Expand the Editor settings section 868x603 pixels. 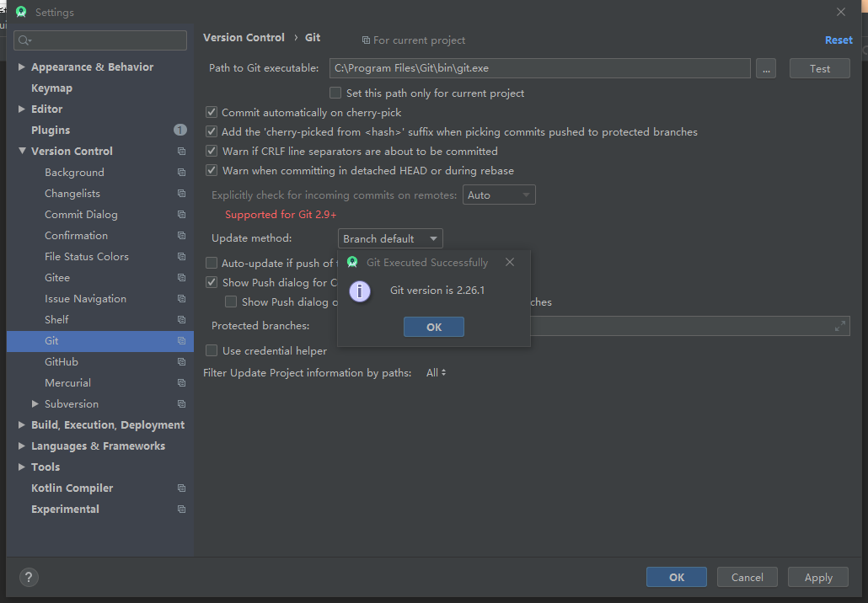click(21, 109)
